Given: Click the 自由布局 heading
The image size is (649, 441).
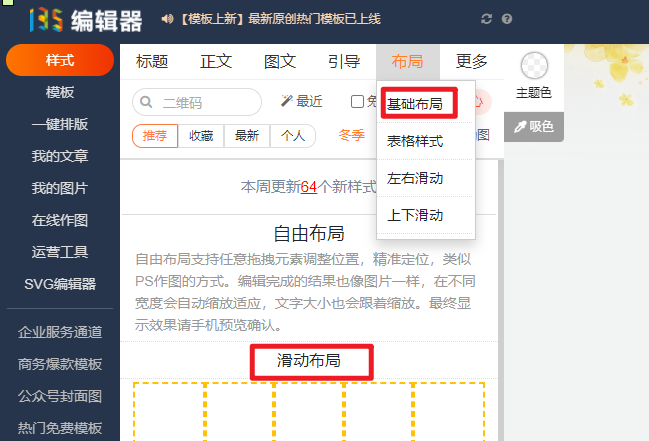Looking at the screenshot, I should (x=309, y=234).
